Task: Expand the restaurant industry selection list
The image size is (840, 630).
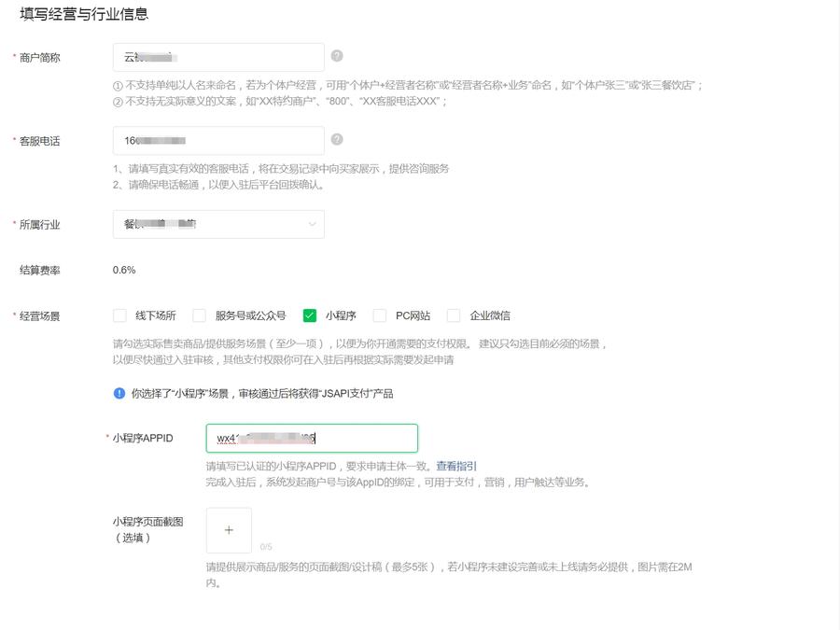Action: [218, 224]
